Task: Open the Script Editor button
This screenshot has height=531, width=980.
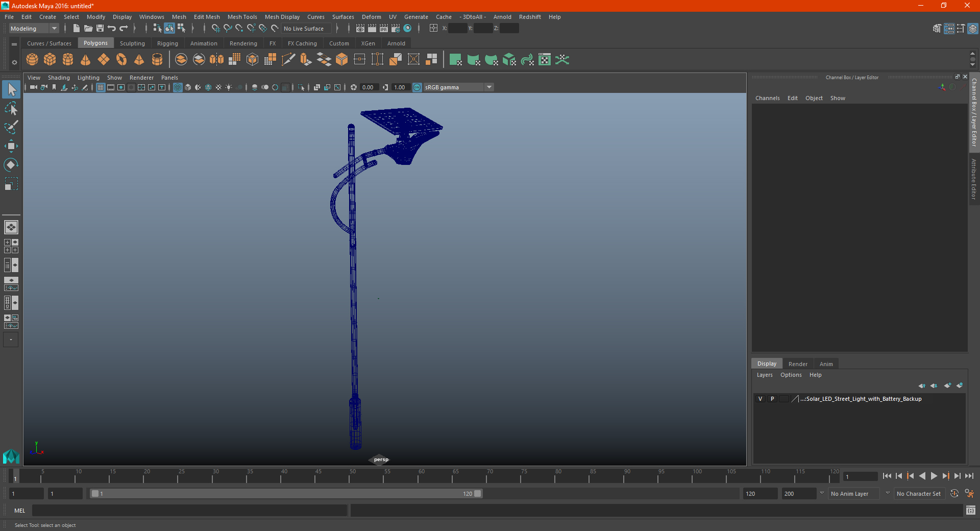Action: coord(971,510)
